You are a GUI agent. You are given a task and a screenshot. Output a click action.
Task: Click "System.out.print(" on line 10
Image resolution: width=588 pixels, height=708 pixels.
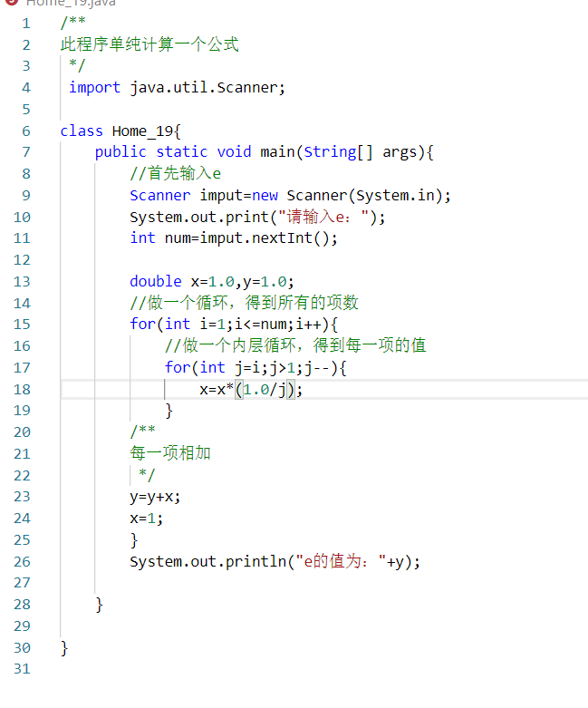point(203,218)
